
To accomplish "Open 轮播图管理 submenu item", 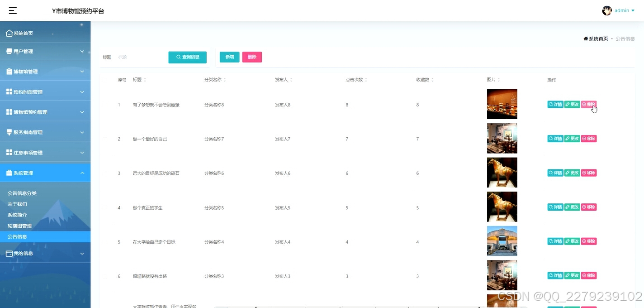I will coord(19,226).
